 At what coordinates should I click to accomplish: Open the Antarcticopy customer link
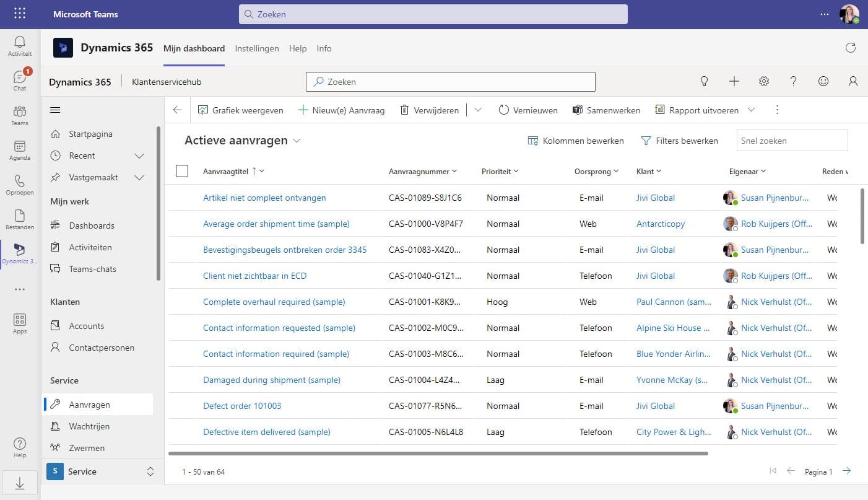coord(661,224)
